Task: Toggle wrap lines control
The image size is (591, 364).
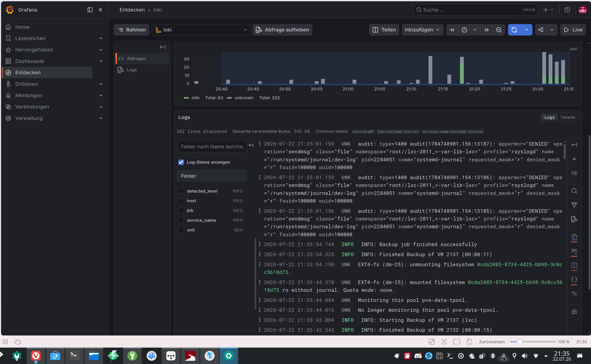Action: [x=574, y=252]
